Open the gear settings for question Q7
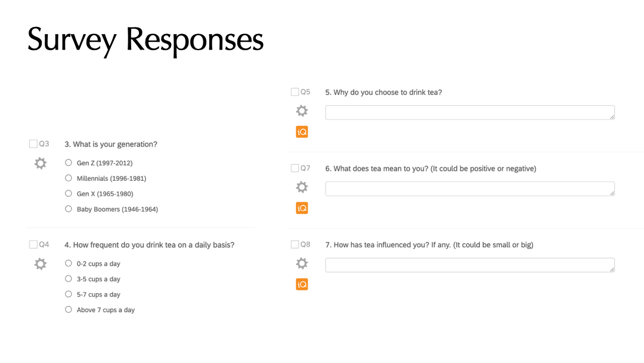 [302, 187]
